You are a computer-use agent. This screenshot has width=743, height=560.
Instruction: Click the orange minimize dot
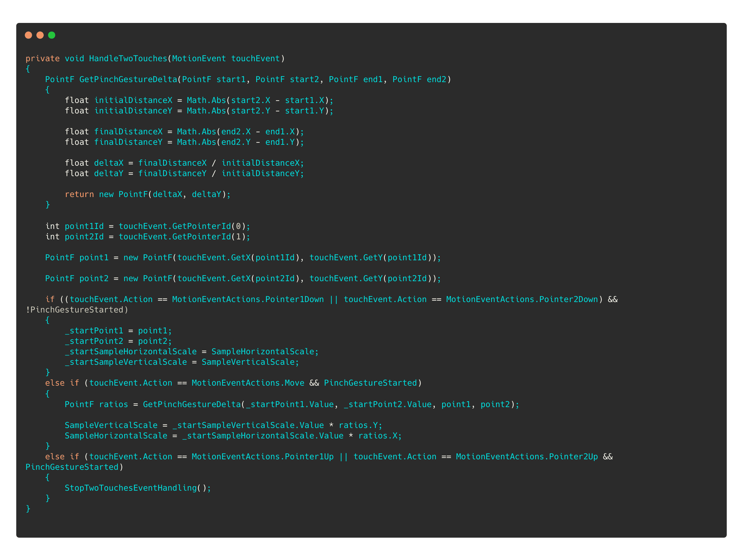40,35
